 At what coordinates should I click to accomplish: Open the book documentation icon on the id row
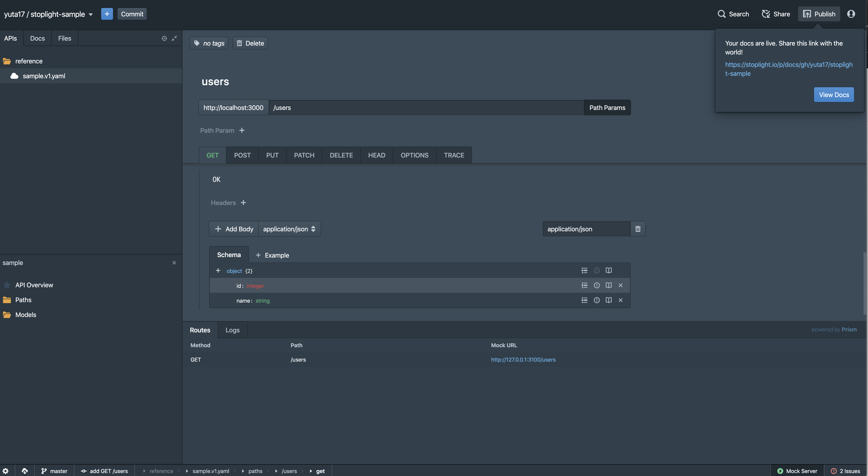click(608, 285)
